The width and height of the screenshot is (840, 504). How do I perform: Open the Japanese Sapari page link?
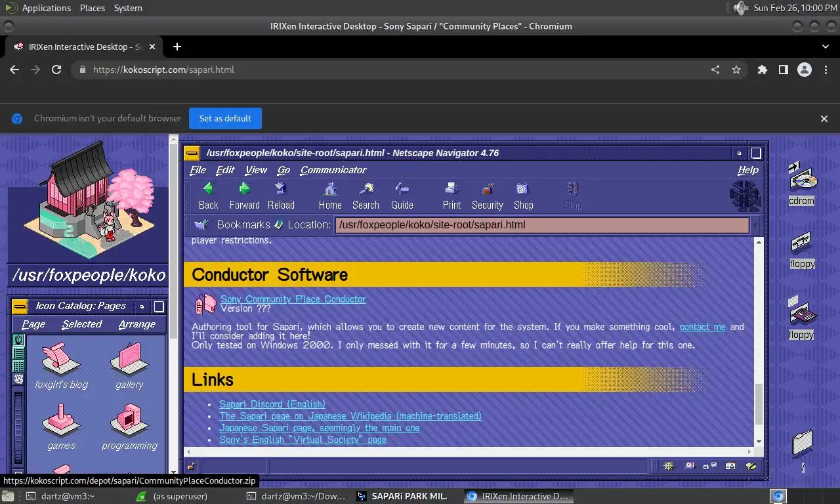[319, 428]
